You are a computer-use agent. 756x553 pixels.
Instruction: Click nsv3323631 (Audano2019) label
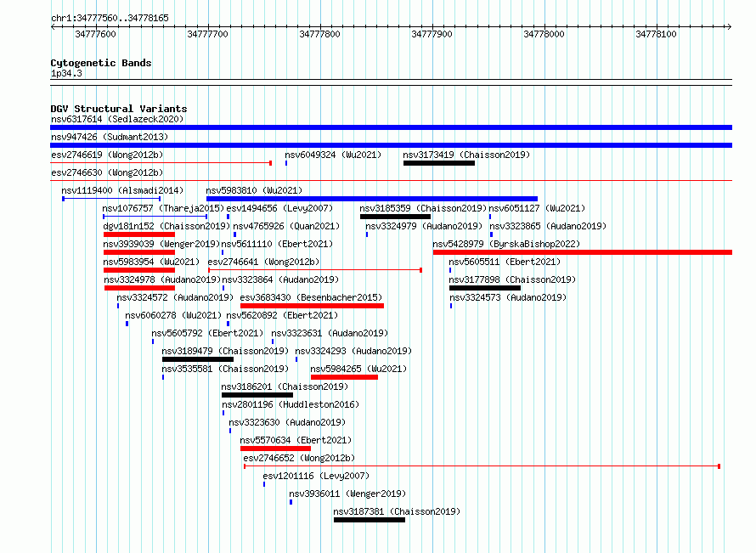pos(330,333)
